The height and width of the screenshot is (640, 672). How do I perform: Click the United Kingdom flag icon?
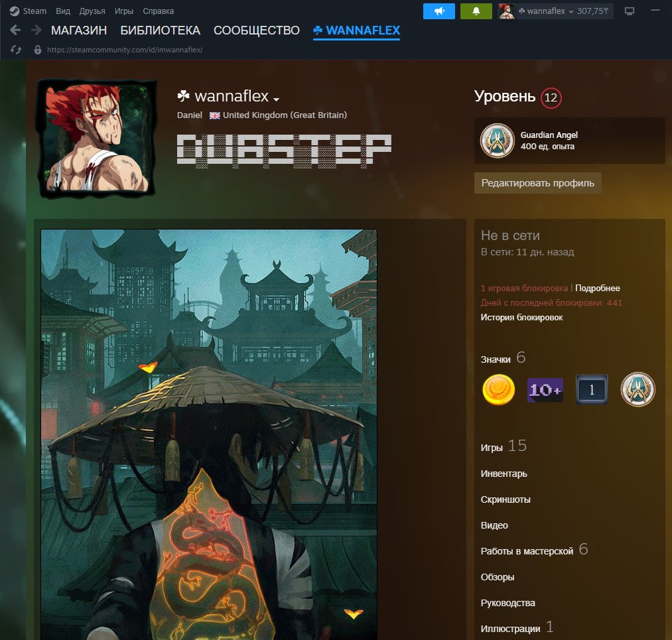tap(214, 115)
